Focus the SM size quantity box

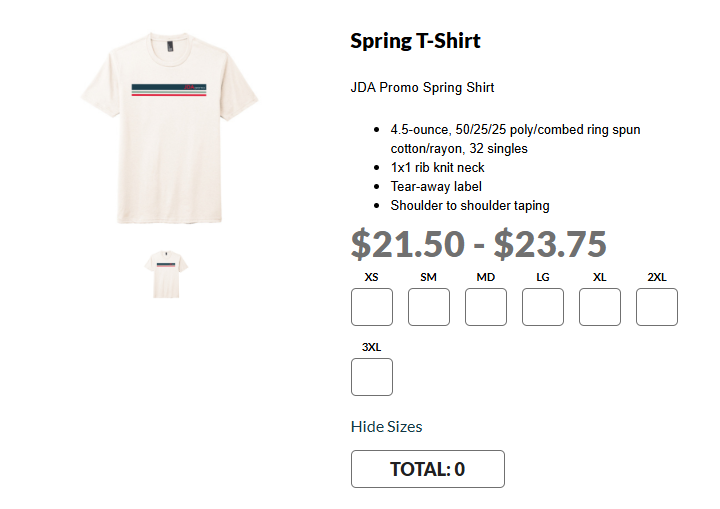(429, 307)
